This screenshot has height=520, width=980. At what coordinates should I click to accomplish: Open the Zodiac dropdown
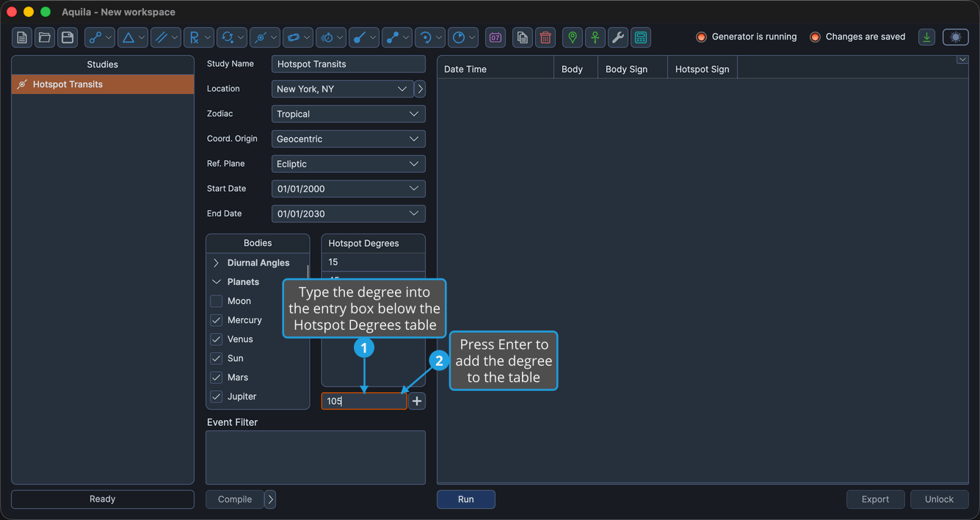[349, 114]
